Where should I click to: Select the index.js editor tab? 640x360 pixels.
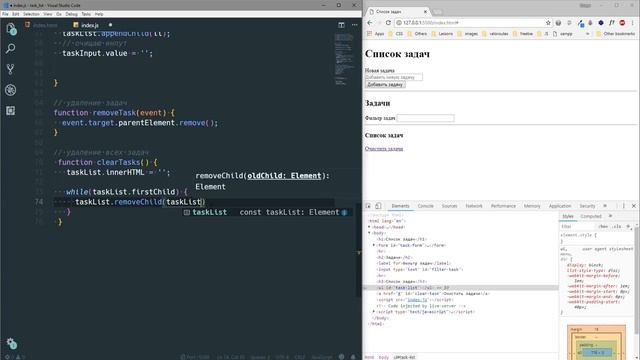tap(89, 25)
